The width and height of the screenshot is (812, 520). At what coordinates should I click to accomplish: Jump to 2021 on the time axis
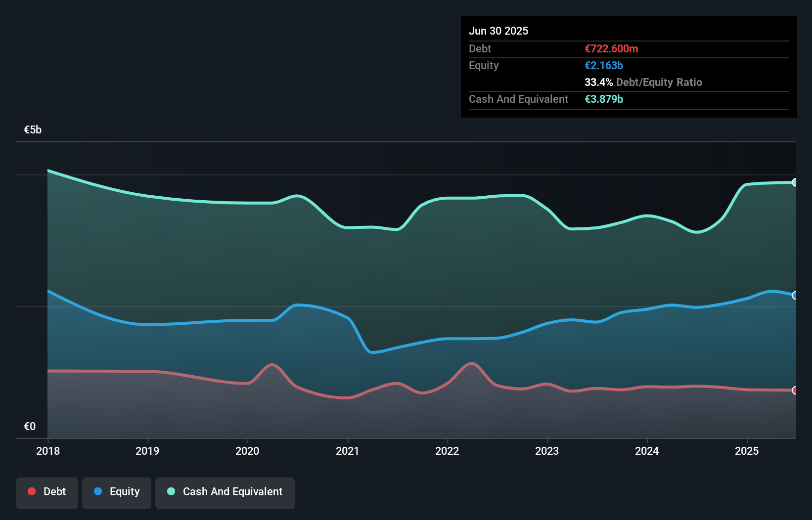click(x=348, y=451)
